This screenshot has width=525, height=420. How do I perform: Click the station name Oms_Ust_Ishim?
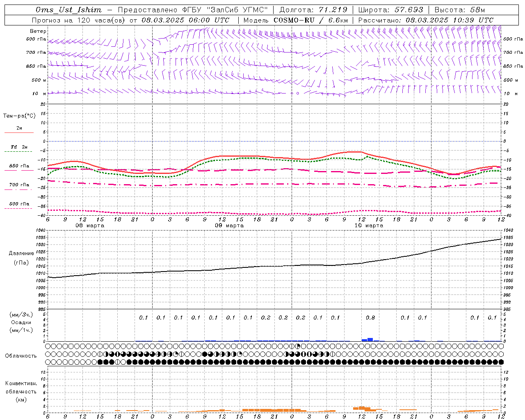(x=68, y=10)
